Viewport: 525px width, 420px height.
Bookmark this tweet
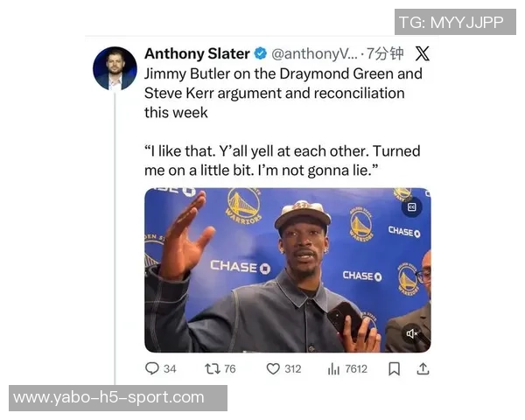point(394,368)
